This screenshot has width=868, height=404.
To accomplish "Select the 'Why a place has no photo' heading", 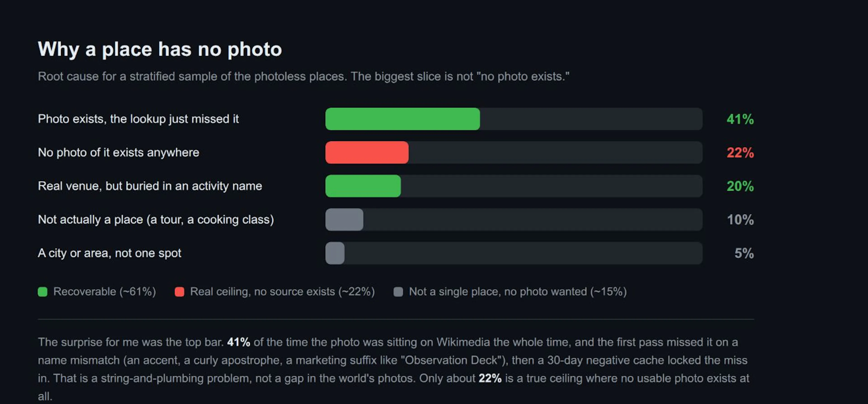I will coord(160,49).
